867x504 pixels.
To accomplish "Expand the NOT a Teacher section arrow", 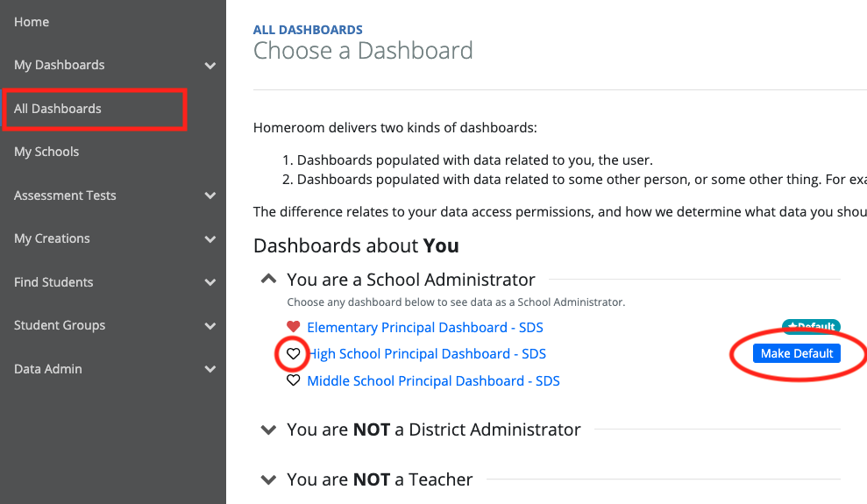I will (269, 479).
